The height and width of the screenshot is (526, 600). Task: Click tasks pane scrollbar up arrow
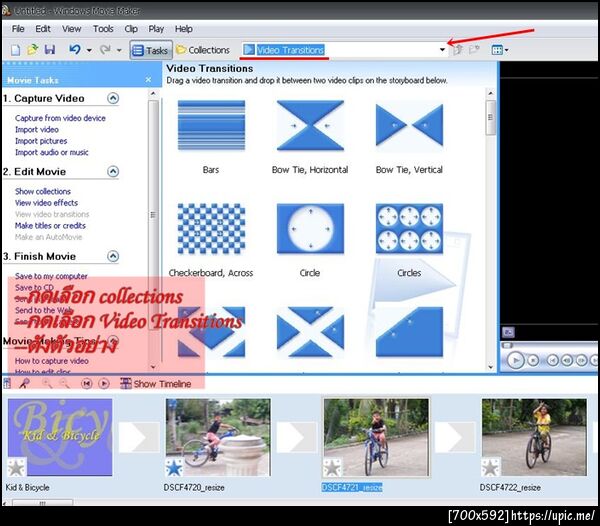point(153,94)
